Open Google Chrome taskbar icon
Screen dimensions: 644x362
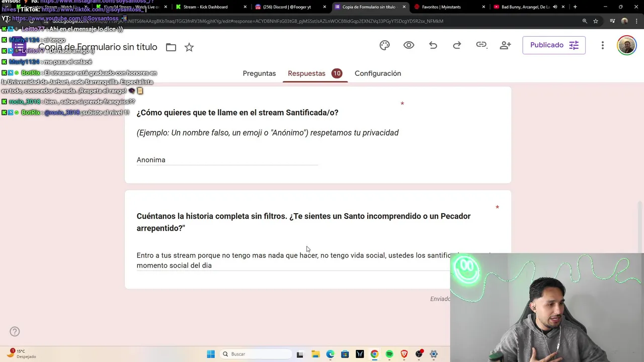tap(374, 354)
